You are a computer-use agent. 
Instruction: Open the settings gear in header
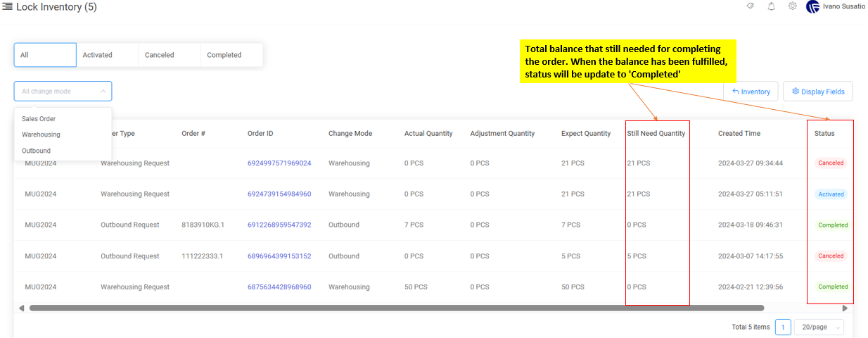793,6
